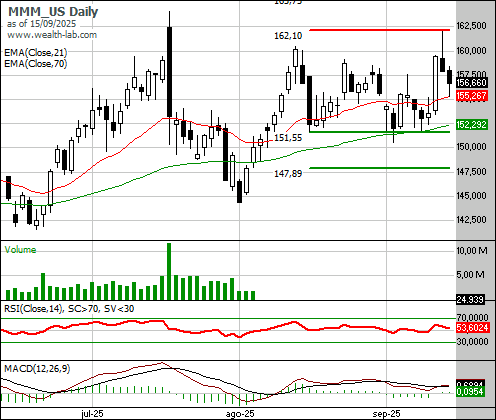Click the 147,500 price axis label
This screenshot has height=420, width=496.
tap(471, 171)
